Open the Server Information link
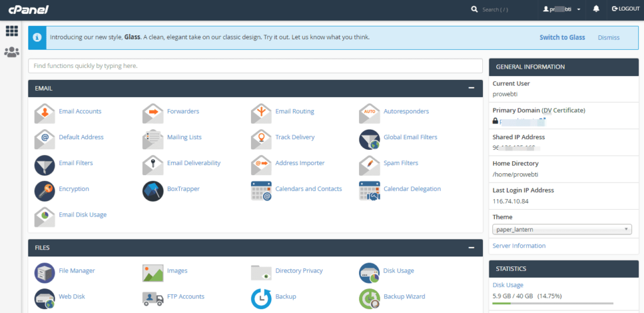 [x=519, y=246]
